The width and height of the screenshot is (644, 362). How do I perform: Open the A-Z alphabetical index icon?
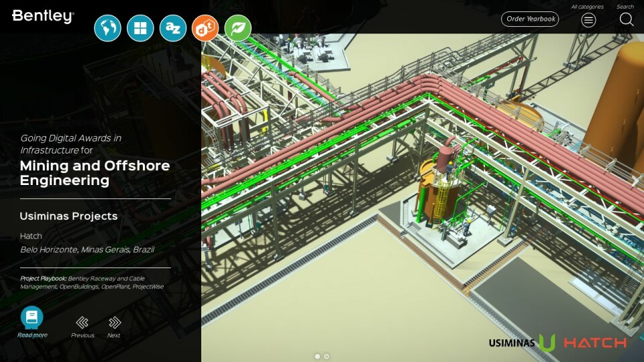[x=173, y=28]
